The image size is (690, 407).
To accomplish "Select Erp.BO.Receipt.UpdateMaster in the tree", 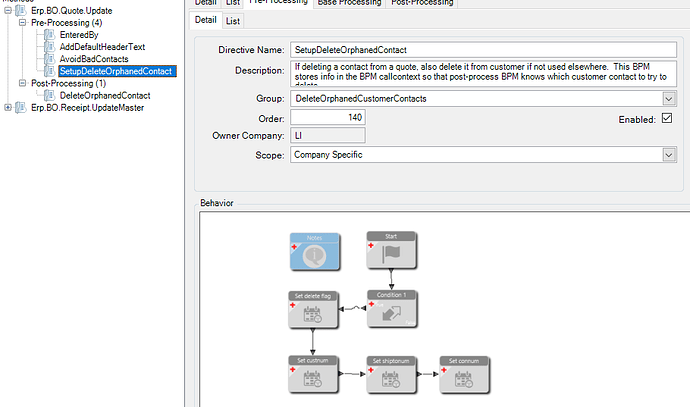I will coord(88,108).
